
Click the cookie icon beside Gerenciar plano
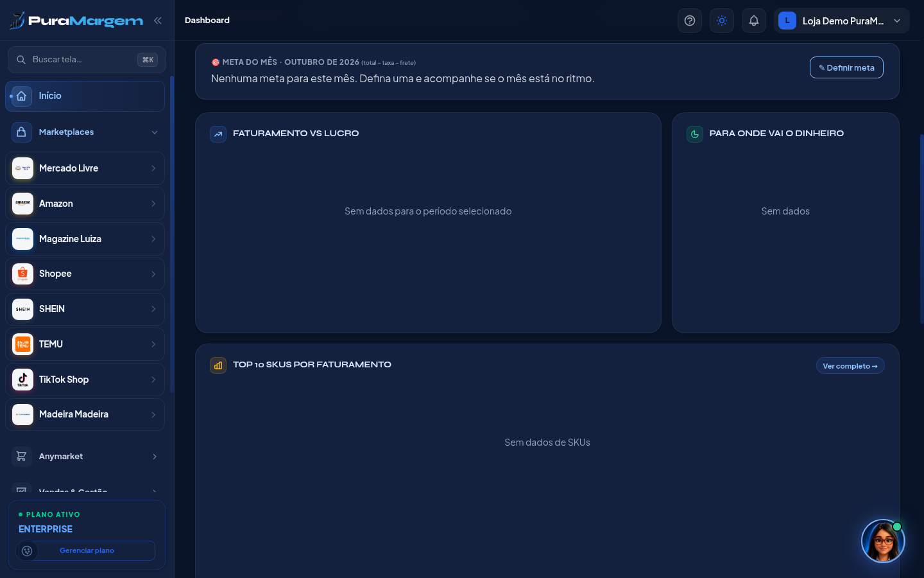coord(27,550)
